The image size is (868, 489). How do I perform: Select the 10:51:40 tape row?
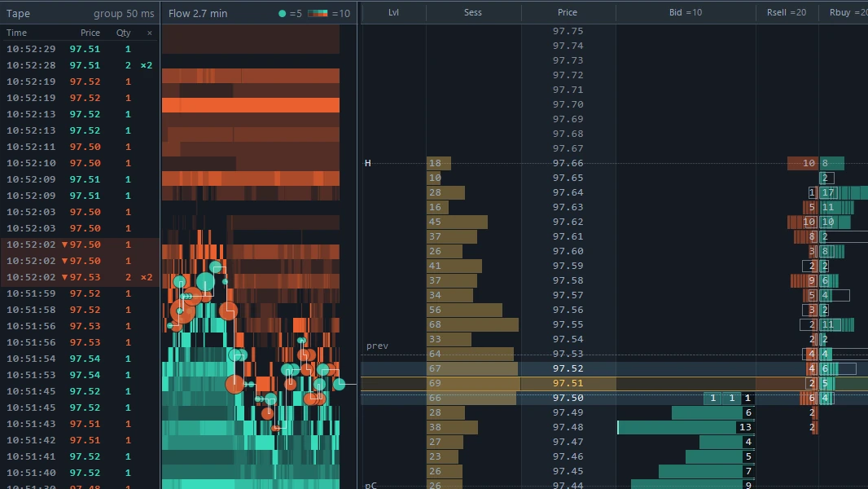click(x=80, y=473)
